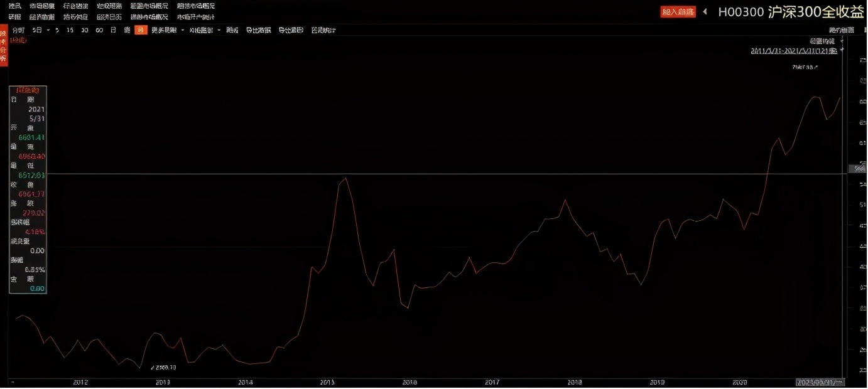Click the 2368.10 low-point label on the chart

point(164,367)
